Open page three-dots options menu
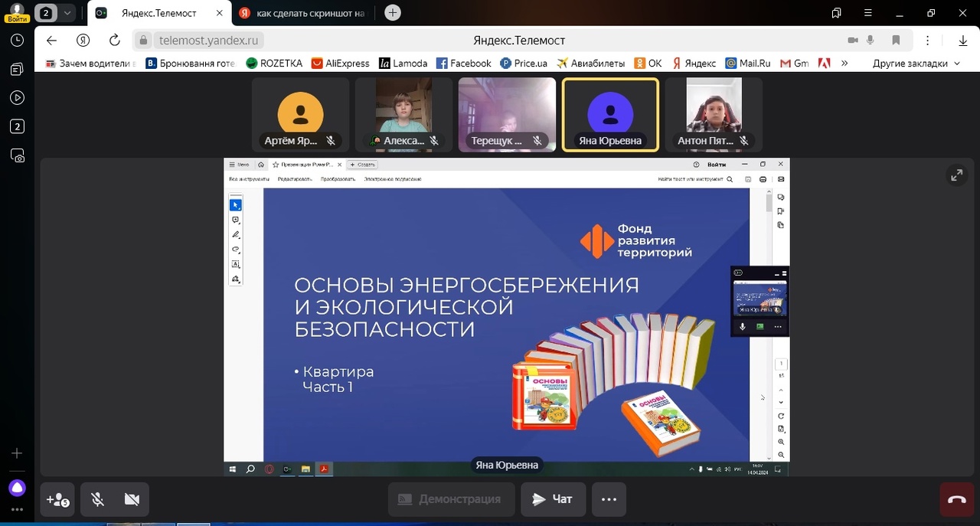 928,41
